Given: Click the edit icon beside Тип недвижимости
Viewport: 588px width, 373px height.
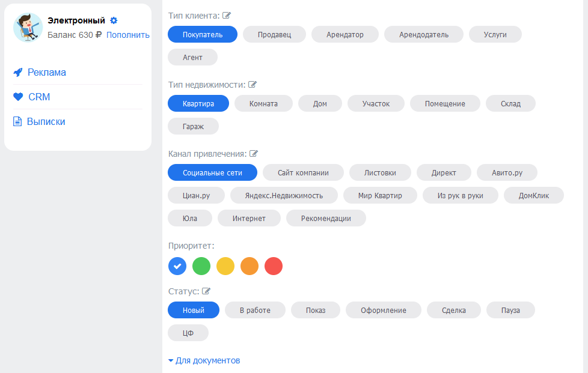Looking at the screenshot, I should 253,85.
